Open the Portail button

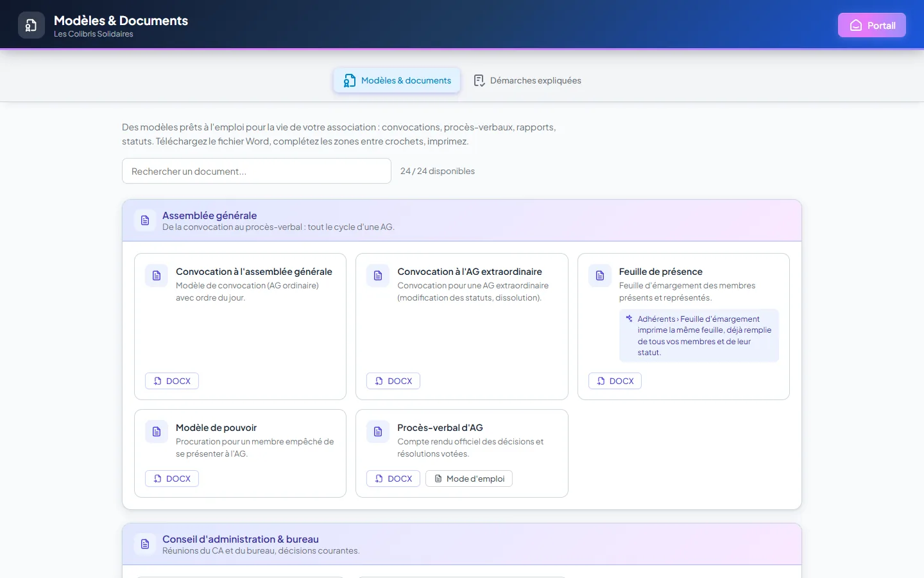pos(871,25)
